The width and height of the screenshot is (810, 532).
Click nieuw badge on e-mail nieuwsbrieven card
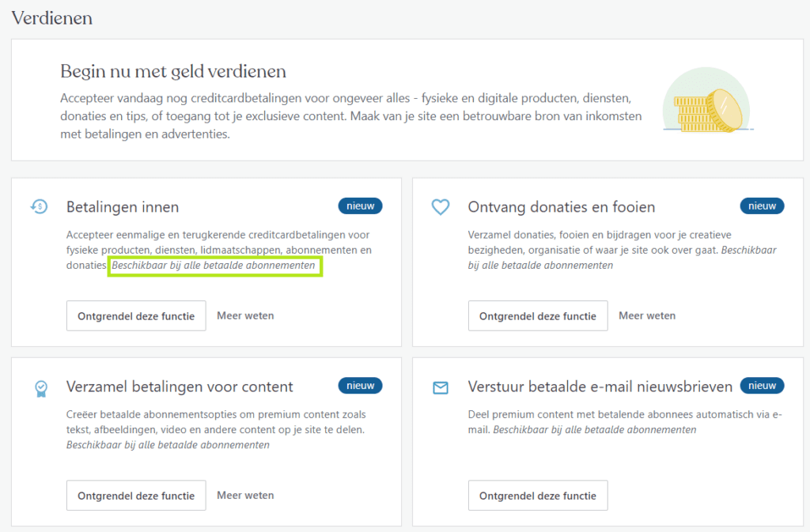(763, 386)
